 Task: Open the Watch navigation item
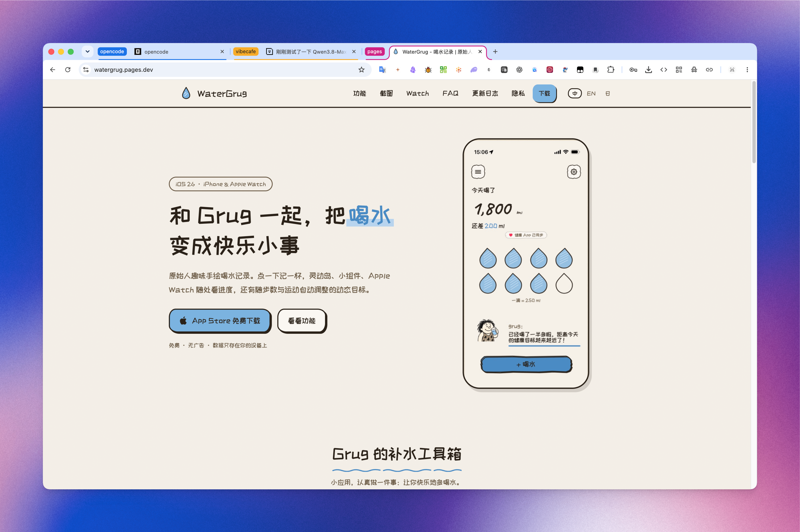click(x=417, y=93)
